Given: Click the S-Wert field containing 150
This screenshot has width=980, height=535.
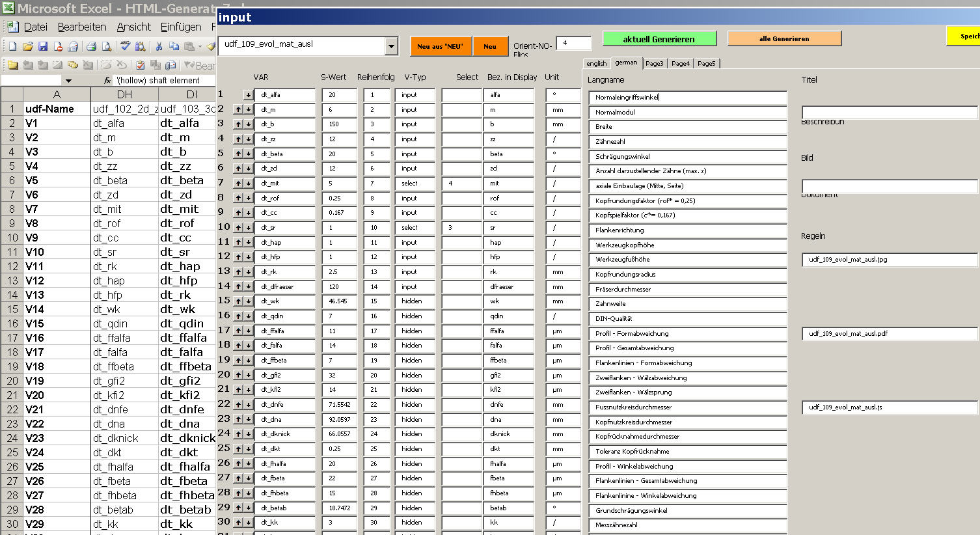Looking at the screenshot, I should tap(339, 124).
